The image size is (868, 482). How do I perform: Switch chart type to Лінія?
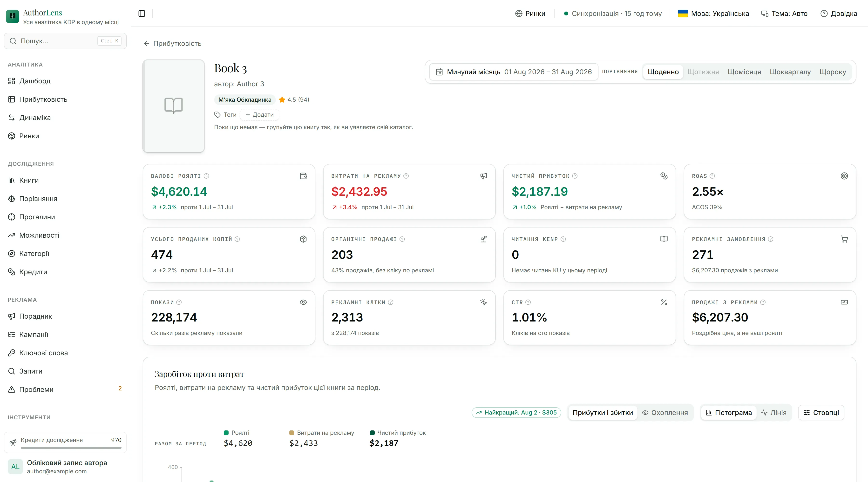coord(774,413)
